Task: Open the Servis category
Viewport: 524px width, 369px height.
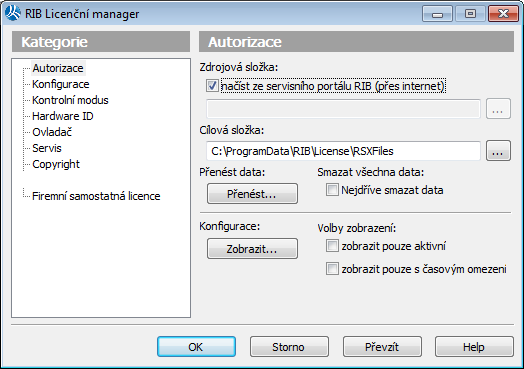Action: (47, 148)
